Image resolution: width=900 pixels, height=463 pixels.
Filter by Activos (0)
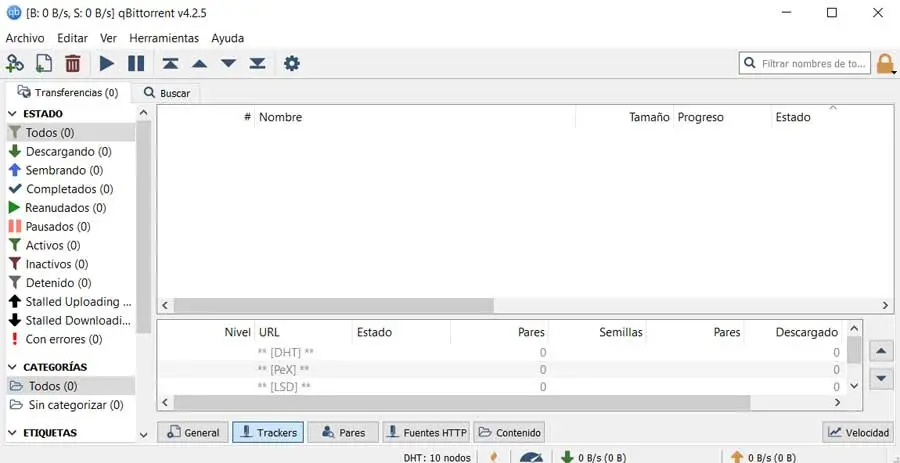pos(71,246)
